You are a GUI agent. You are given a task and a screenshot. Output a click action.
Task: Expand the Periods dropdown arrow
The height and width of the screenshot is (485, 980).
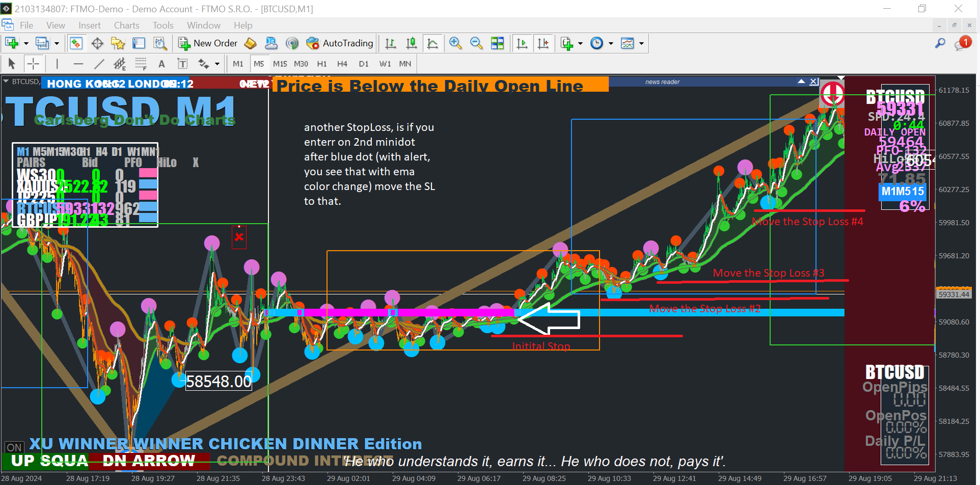tap(611, 43)
